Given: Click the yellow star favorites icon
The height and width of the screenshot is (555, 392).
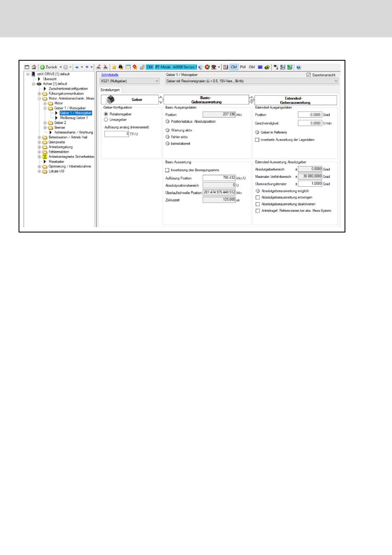Looking at the screenshot, I should coord(114,67).
